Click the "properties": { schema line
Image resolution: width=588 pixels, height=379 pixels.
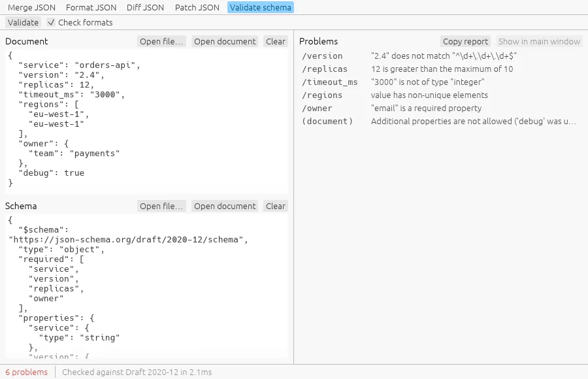pos(56,318)
